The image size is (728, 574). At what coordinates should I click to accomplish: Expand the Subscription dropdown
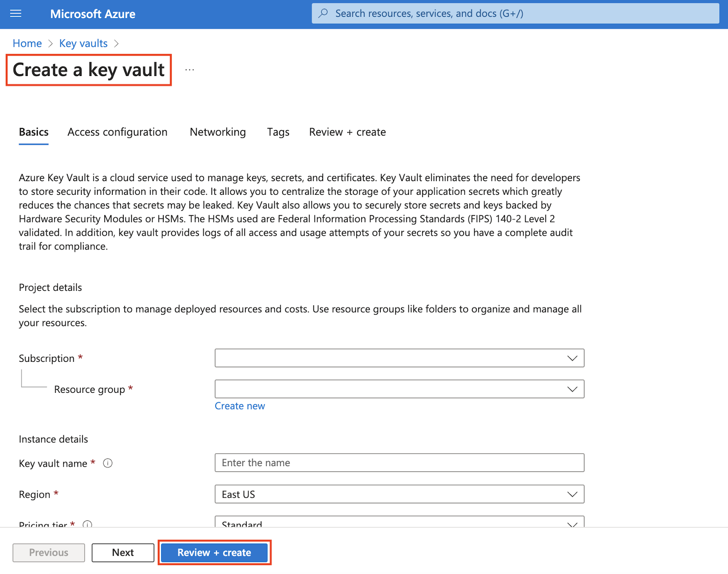click(399, 358)
